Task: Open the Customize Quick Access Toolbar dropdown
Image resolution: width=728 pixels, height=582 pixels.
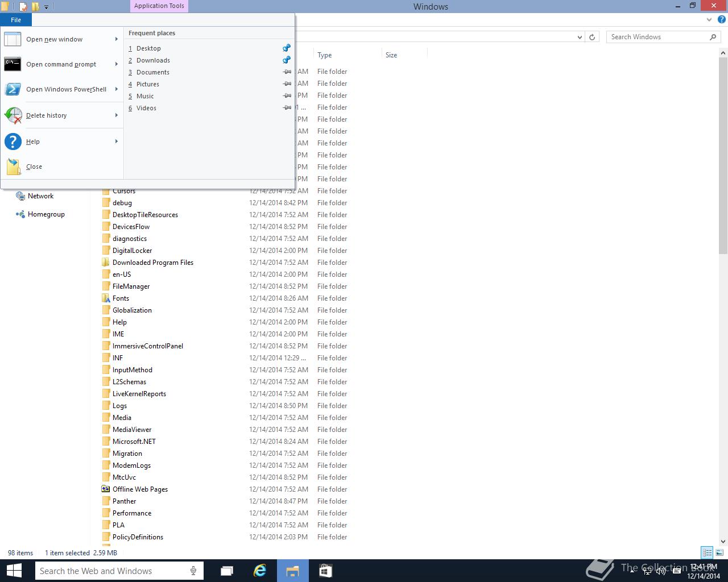Action: 47,7
